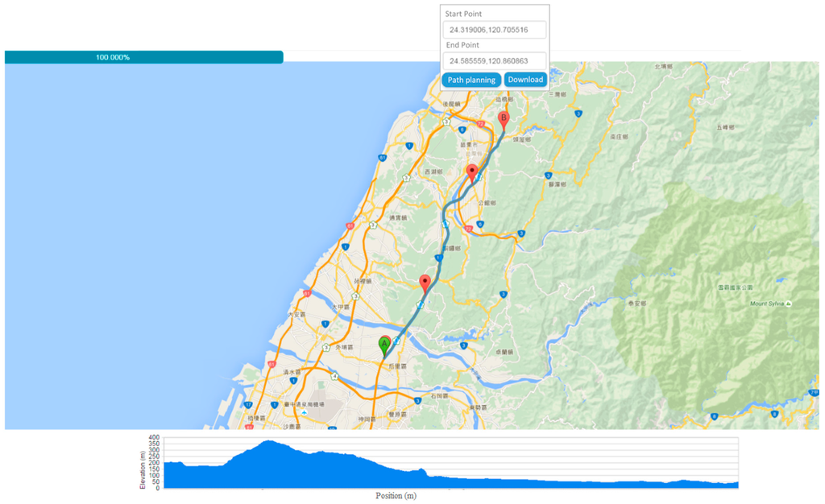Viewport: 825px width, 504px height.
Task: Focus the Start Point coordinate field
Action: click(494, 30)
